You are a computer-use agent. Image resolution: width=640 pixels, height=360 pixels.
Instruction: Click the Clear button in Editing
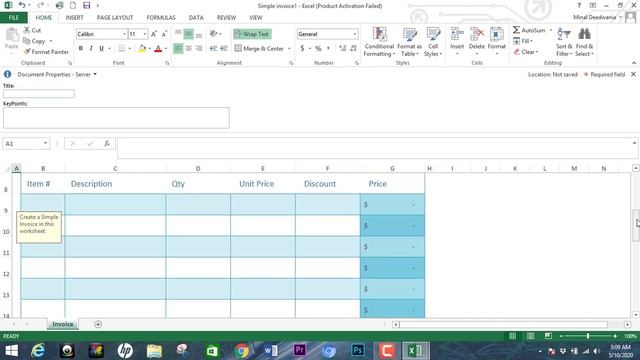526,52
